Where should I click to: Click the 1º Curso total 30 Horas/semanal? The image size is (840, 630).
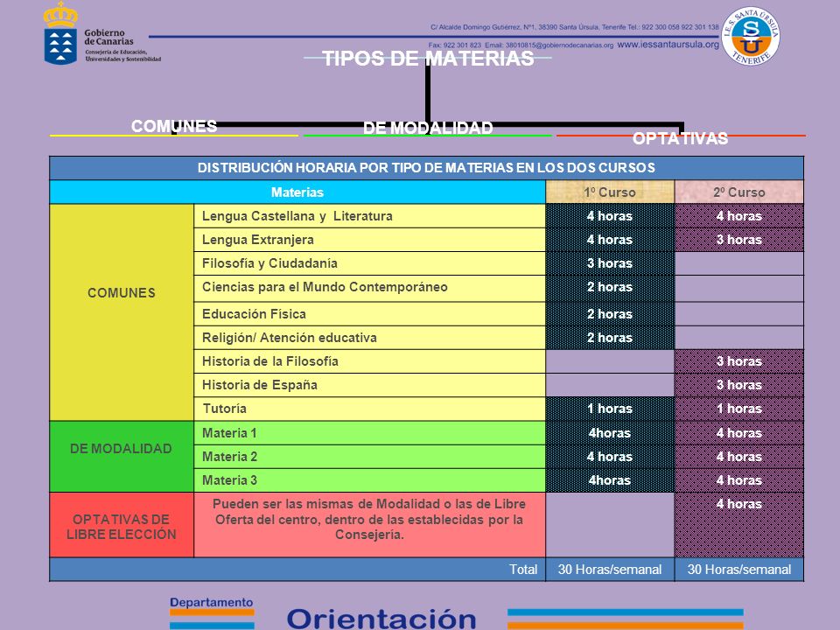pos(610,570)
